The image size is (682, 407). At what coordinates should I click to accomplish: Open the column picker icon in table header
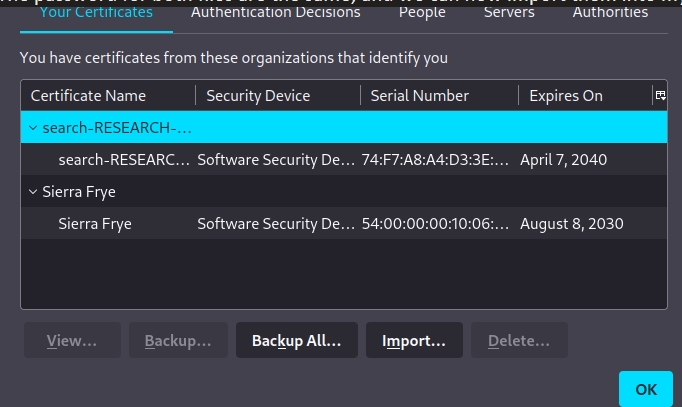click(x=659, y=95)
